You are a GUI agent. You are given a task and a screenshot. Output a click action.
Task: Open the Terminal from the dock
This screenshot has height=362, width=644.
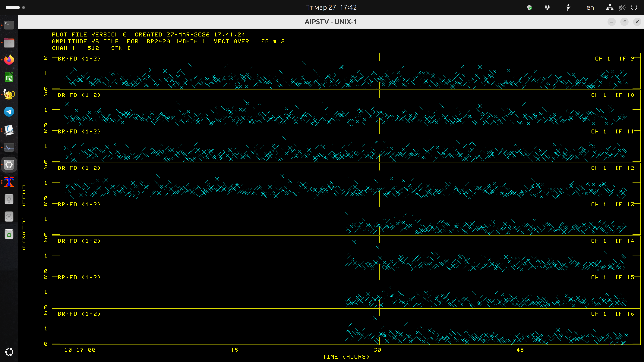(9, 25)
